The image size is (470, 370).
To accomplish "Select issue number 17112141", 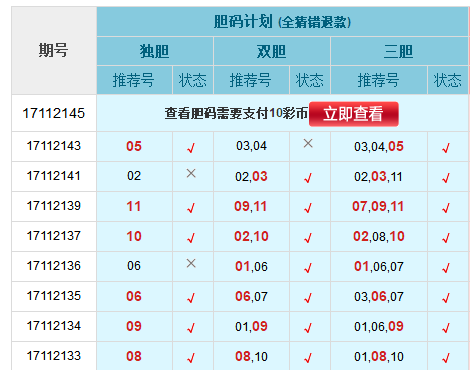I will (54, 176).
